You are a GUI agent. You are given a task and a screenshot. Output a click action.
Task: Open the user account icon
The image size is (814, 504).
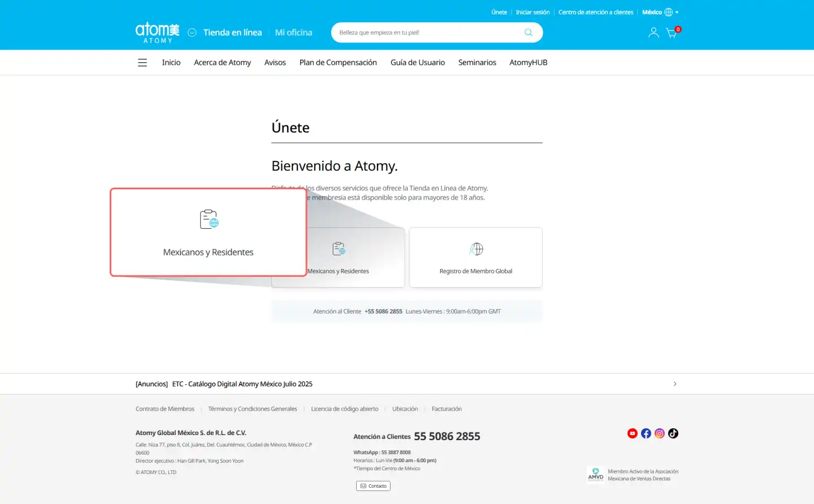pyautogui.click(x=653, y=33)
